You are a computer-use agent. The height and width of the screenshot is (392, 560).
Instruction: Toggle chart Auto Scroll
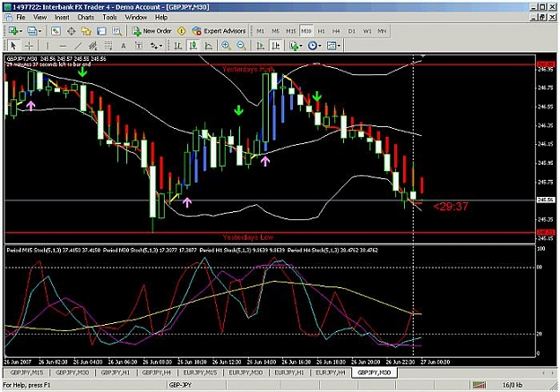[261, 46]
